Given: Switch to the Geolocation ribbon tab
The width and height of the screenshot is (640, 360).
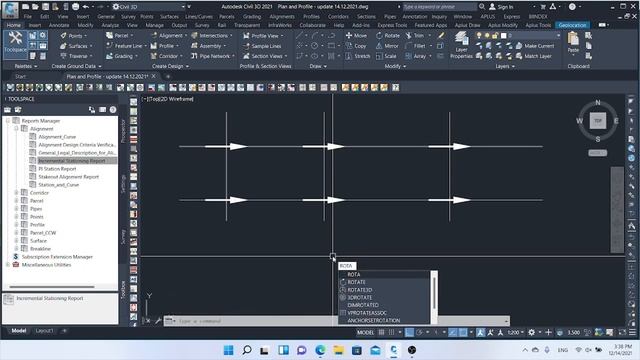Looking at the screenshot, I should pos(572,25).
